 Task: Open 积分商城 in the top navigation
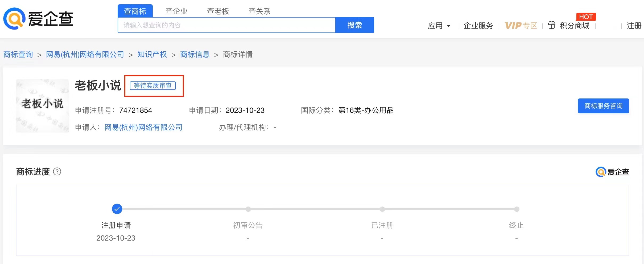(575, 26)
